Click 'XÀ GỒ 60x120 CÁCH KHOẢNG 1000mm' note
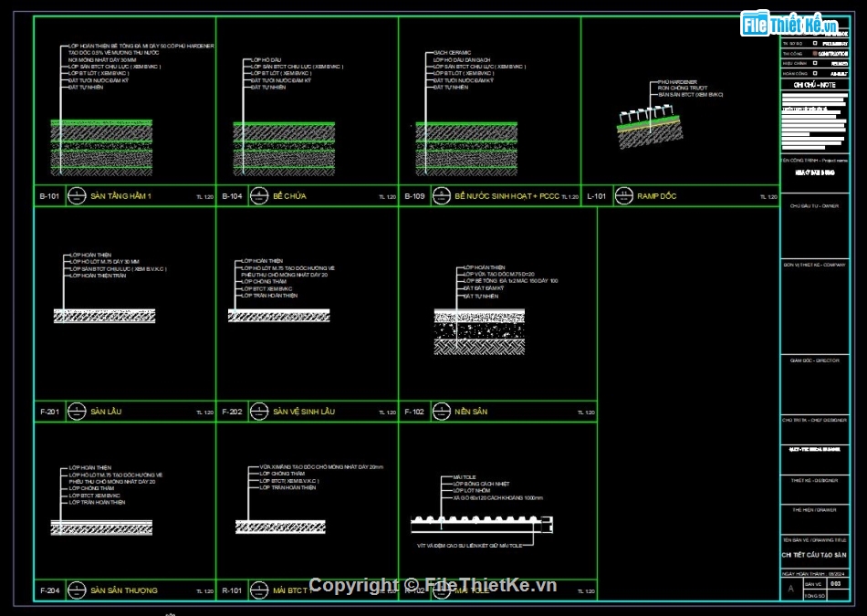Screen dimensions: 867x616 point(497,497)
